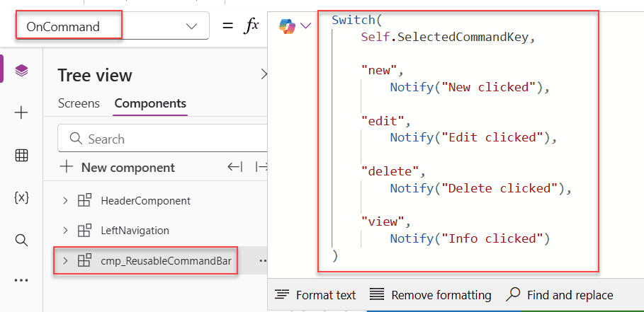This screenshot has width=644, height=312.
Task: Open the Insert plus icon in sidebar
Action: 21,113
